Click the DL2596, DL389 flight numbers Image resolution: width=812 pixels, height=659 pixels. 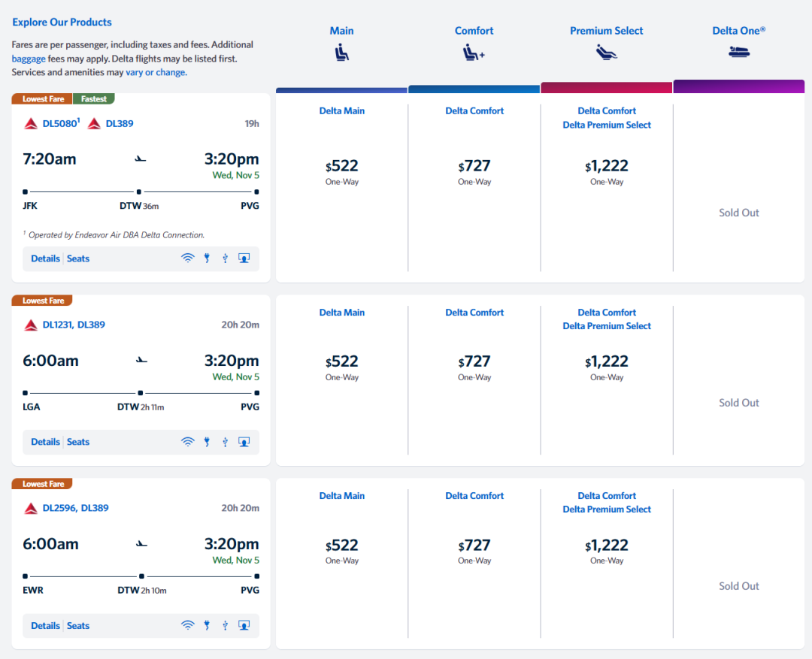75,508
